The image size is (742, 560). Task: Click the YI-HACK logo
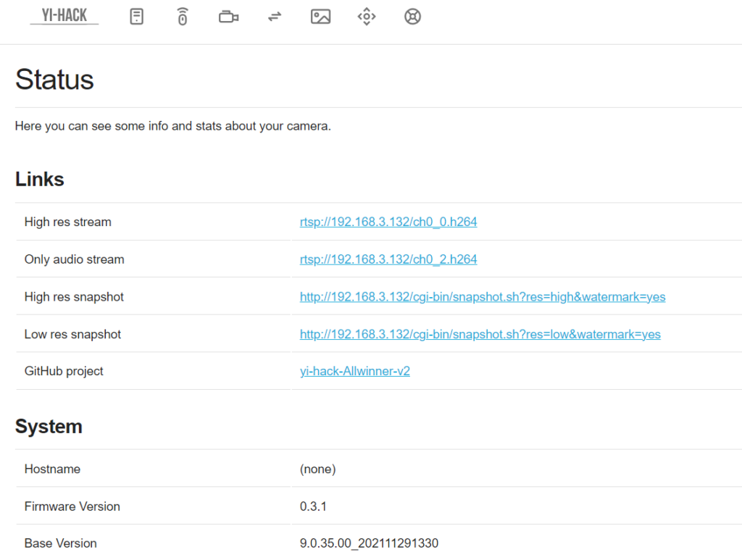click(64, 16)
